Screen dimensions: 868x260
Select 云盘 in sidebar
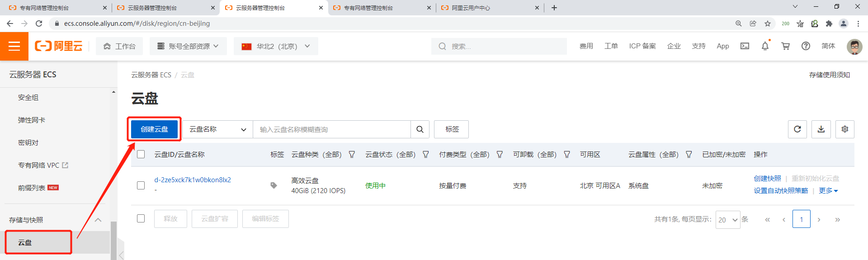point(55,243)
